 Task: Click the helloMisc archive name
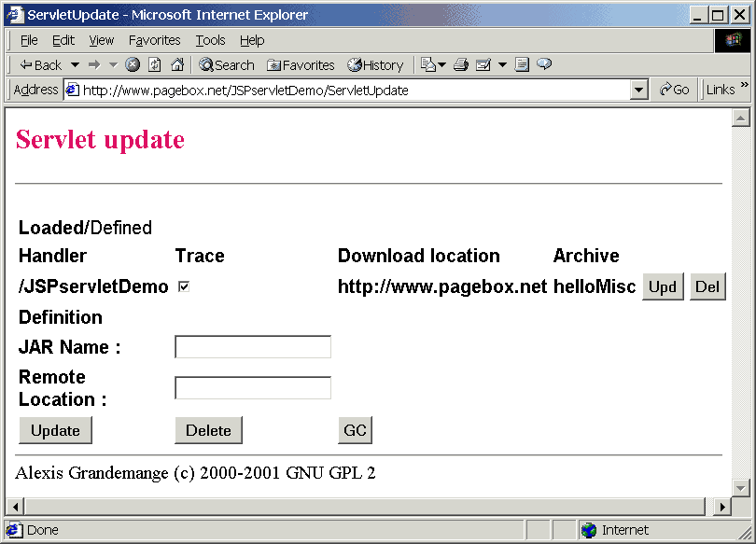pyautogui.click(x=595, y=286)
